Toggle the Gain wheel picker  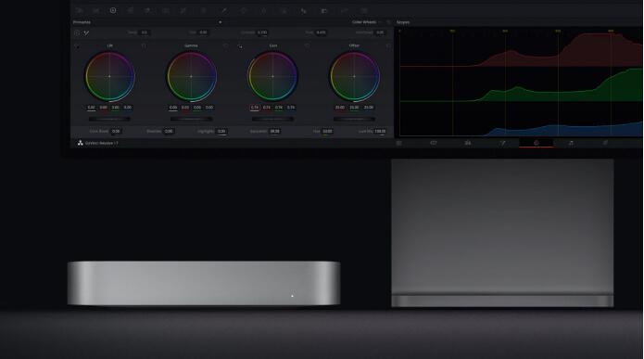tap(240, 46)
